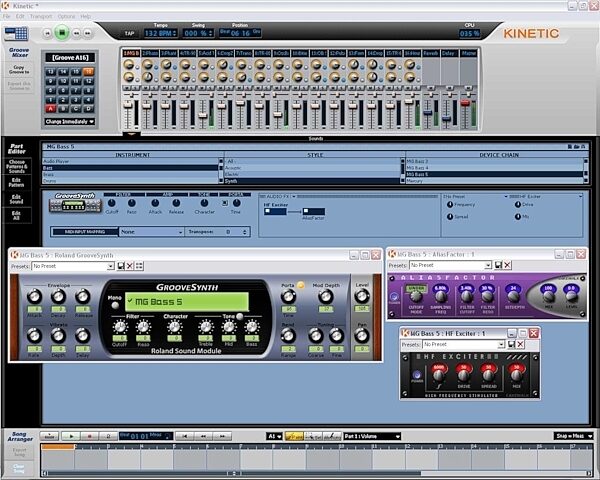The height and width of the screenshot is (480, 600).
Task: Toggle the Tone switch on GrooveSynth
Action: [240, 316]
